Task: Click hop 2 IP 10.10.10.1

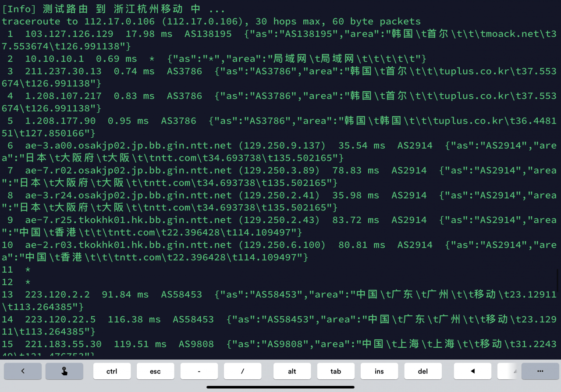Action: 54,59
